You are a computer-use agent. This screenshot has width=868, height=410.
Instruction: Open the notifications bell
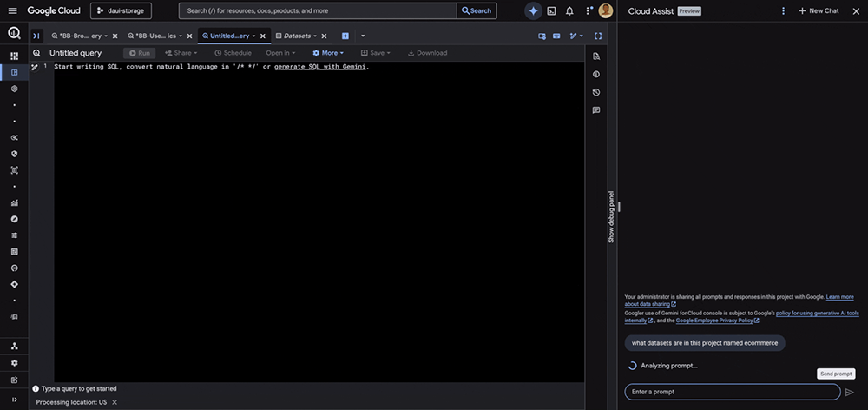[569, 10]
